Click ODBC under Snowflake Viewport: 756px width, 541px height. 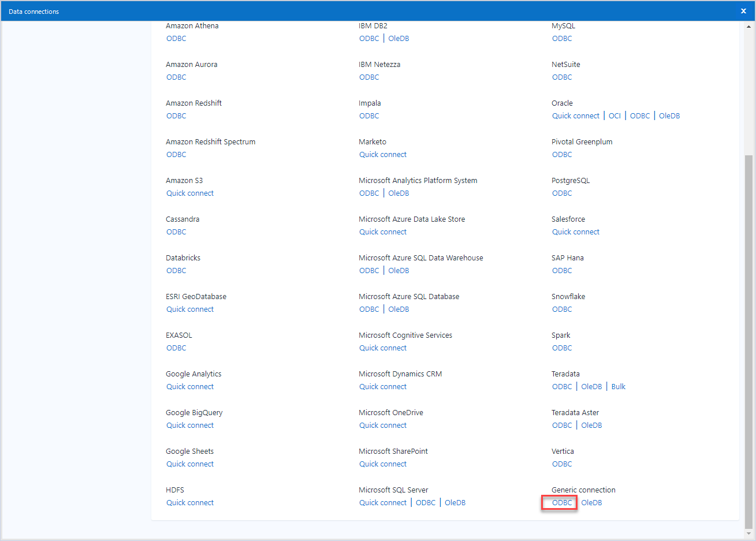[562, 309]
